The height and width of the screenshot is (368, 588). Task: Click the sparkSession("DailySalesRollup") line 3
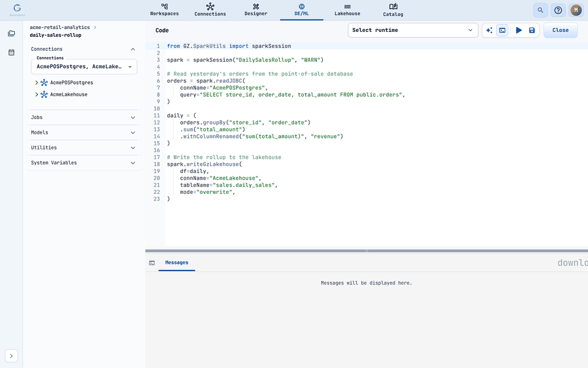[245, 60]
